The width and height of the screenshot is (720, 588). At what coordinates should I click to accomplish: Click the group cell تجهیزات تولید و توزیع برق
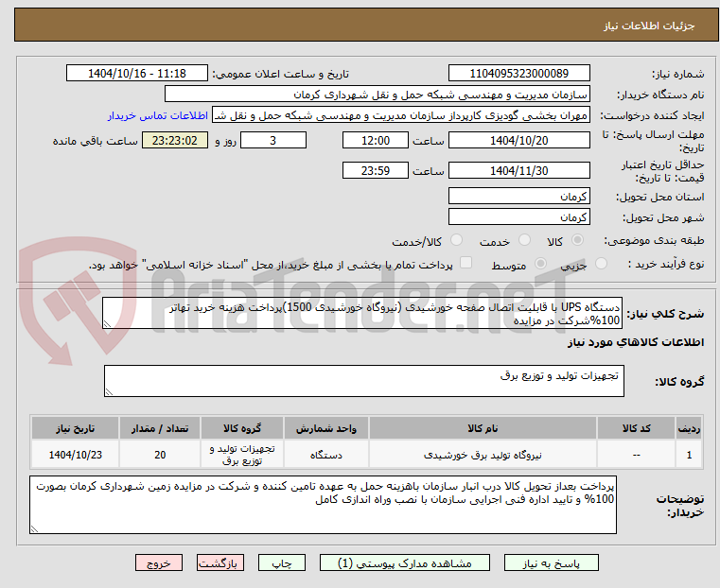(242, 455)
